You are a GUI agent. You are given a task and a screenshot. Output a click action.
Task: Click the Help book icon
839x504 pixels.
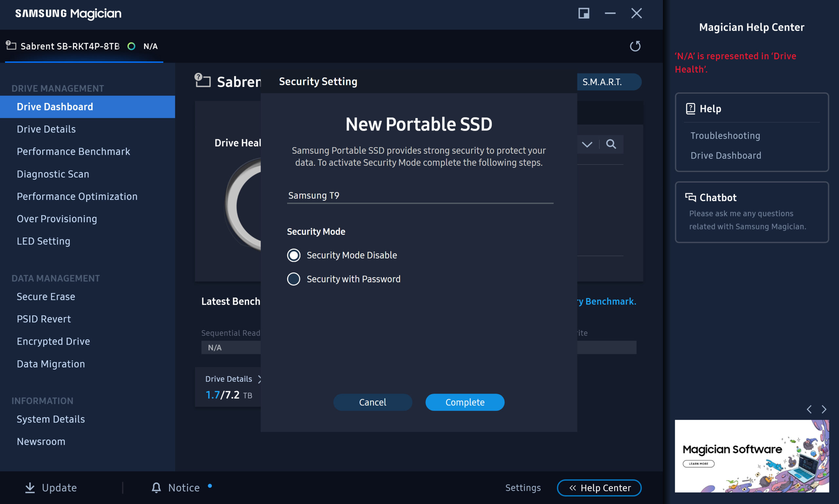690,109
